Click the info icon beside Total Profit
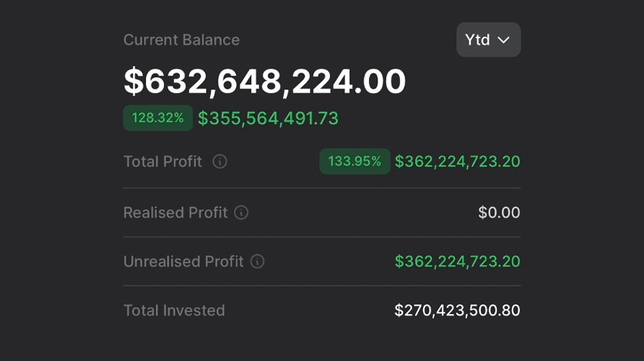Screen dimensions: 644x361 pos(220,162)
